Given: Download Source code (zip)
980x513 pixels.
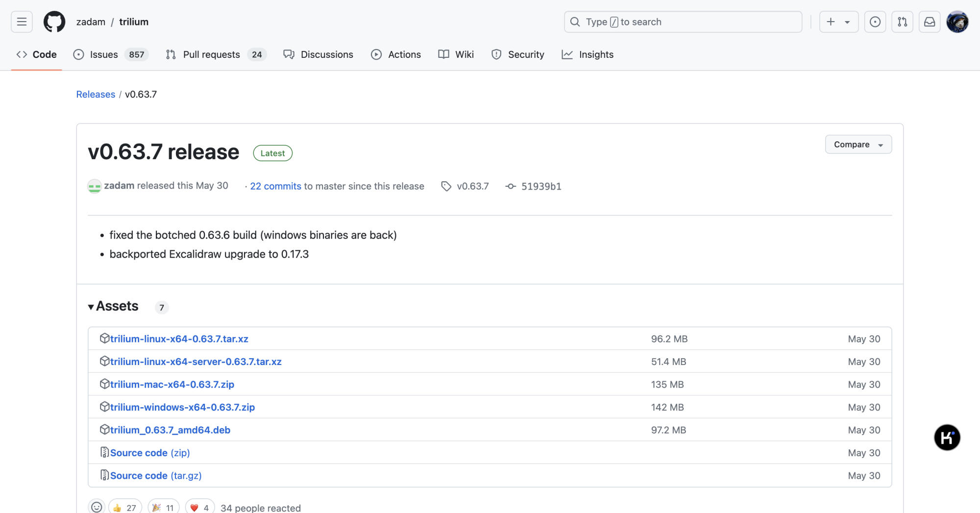Looking at the screenshot, I should click(x=150, y=453).
